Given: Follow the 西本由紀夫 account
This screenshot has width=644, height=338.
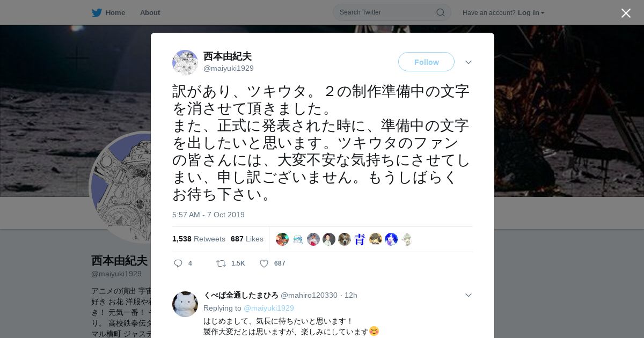Looking at the screenshot, I should coord(426,62).
